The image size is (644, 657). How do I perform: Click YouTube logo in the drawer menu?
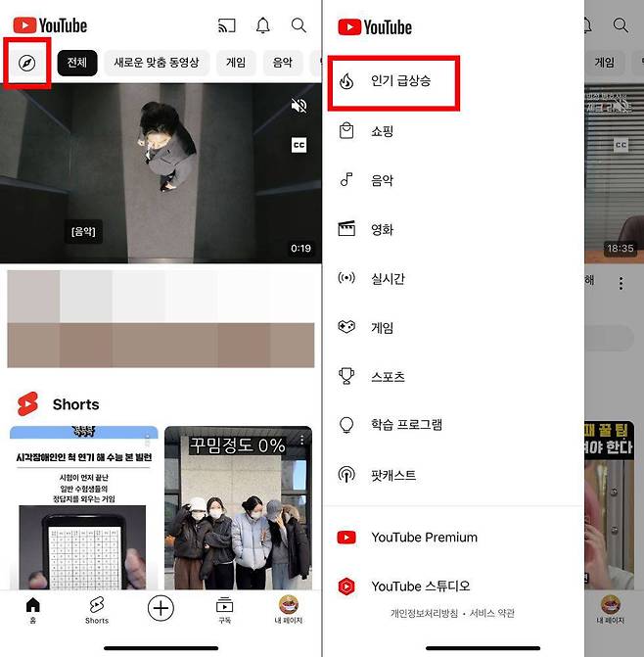pos(375,27)
